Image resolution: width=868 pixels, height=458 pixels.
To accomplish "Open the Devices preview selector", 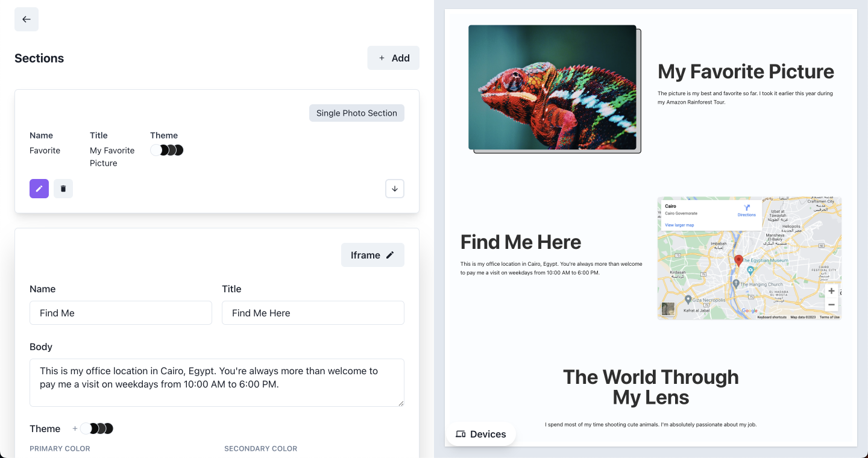I will click(x=481, y=434).
